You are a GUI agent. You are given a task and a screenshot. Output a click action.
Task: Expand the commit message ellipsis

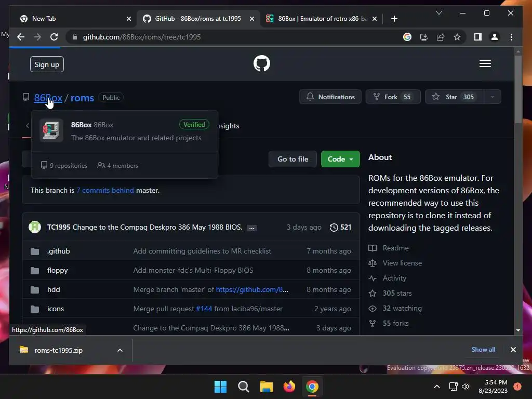pyautogui.click(x=251, y=228)
